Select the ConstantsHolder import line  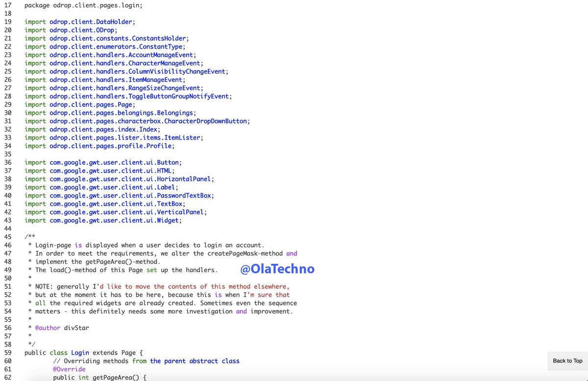[107, 39]
